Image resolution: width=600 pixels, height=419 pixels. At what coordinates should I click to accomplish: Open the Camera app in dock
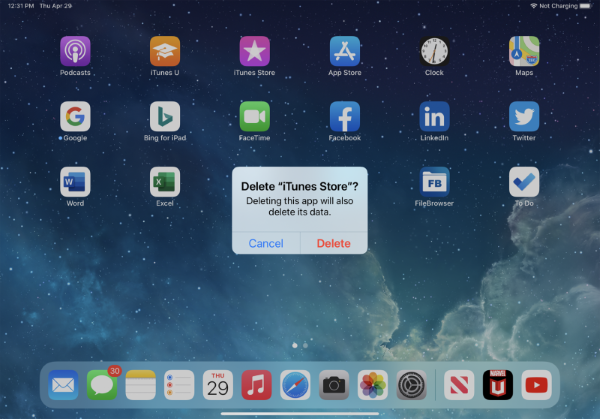tap(334, 385)
